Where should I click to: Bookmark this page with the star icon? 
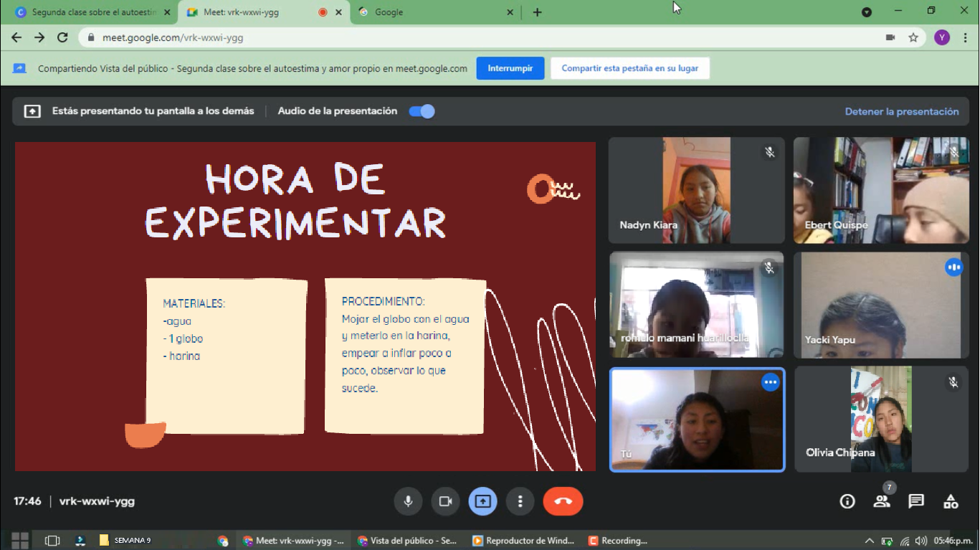pyautogui.click(x=913, y=37)
